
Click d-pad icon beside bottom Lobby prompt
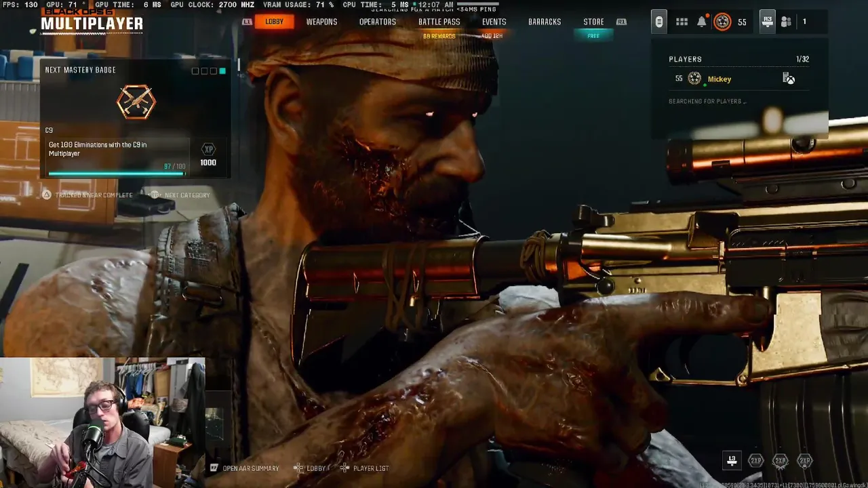pyautogui.click(x=298, y=468)
